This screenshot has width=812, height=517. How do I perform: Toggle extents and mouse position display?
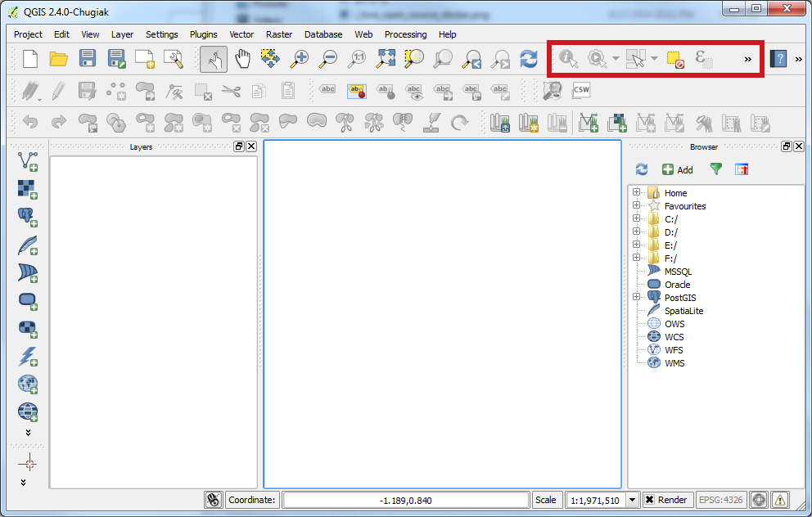point(214,500)
